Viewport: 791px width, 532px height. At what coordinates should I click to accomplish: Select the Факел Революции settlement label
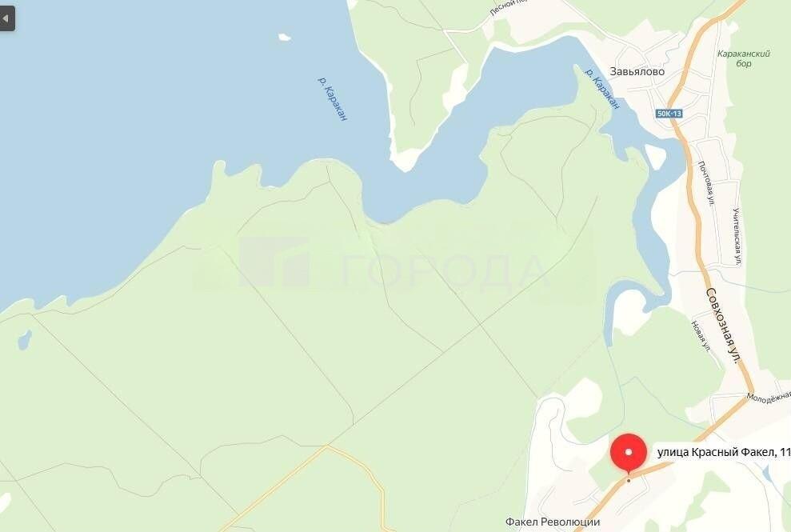tap(553, 522)
